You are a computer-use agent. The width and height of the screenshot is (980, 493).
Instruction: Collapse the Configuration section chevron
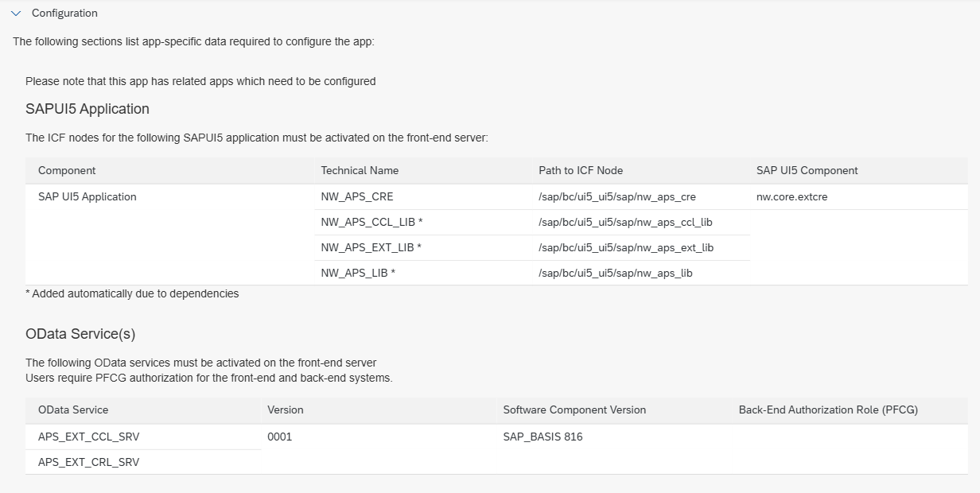(16, 14)
